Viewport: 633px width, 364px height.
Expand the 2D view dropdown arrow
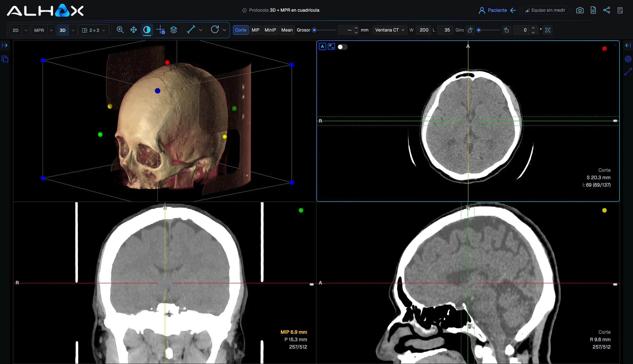pos(26,30)
